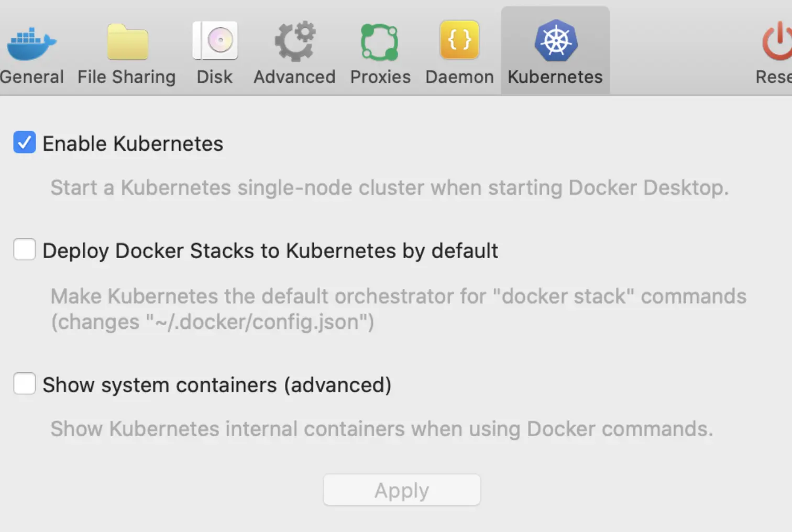Tick the Deploy Docker Stacks checkbox

click(x=25, y=249)
